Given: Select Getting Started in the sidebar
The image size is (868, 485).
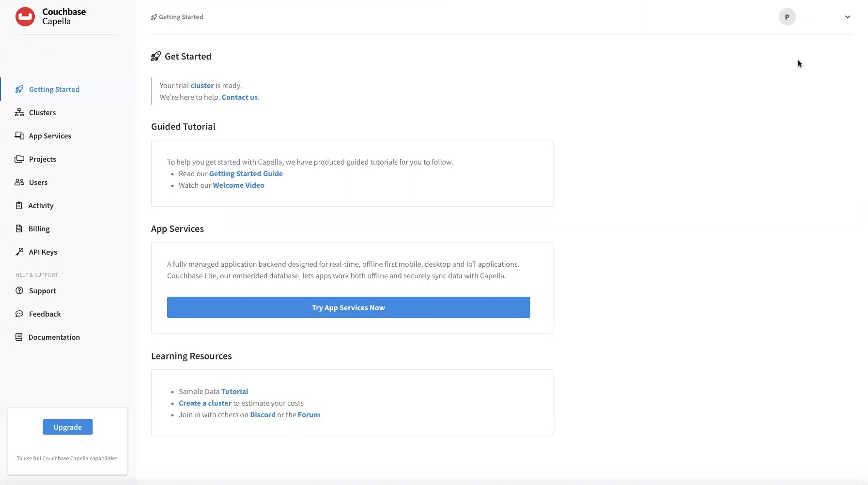Looking at the screenshot, I should 54,90.
